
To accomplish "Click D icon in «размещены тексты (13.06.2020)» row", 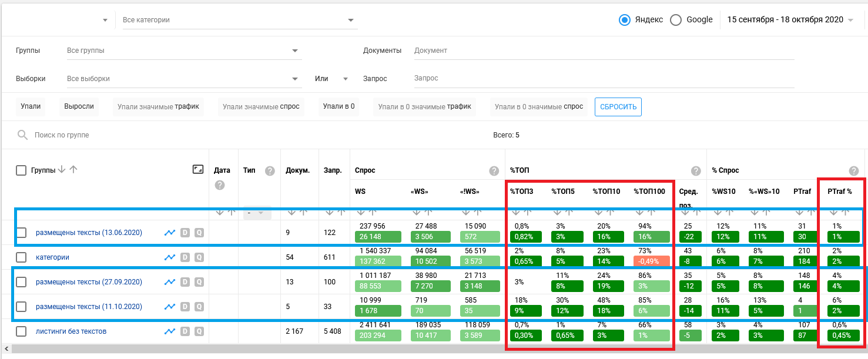I will [x=185, y=233].
